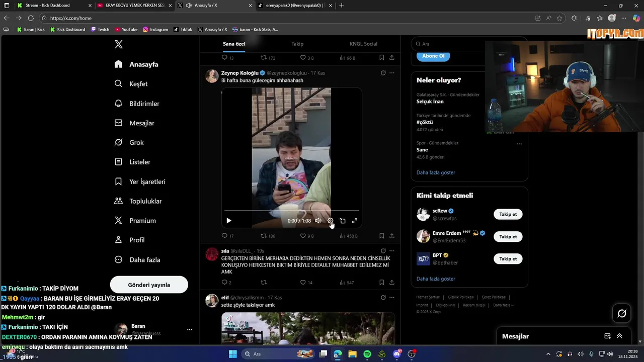Seek on the video progress bar
The width and height of the screenshot is (644, 362).
coord(292,211)
